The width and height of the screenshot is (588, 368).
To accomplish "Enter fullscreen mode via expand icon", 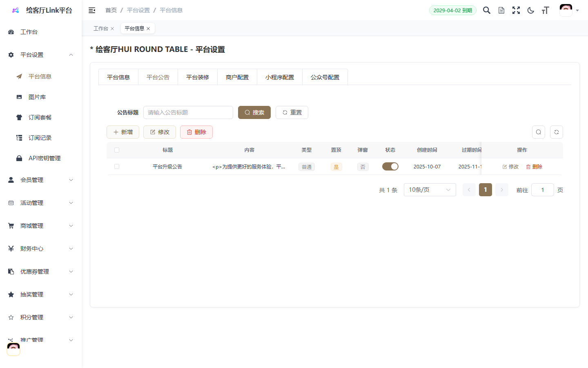I will click(x=516, y=10).
